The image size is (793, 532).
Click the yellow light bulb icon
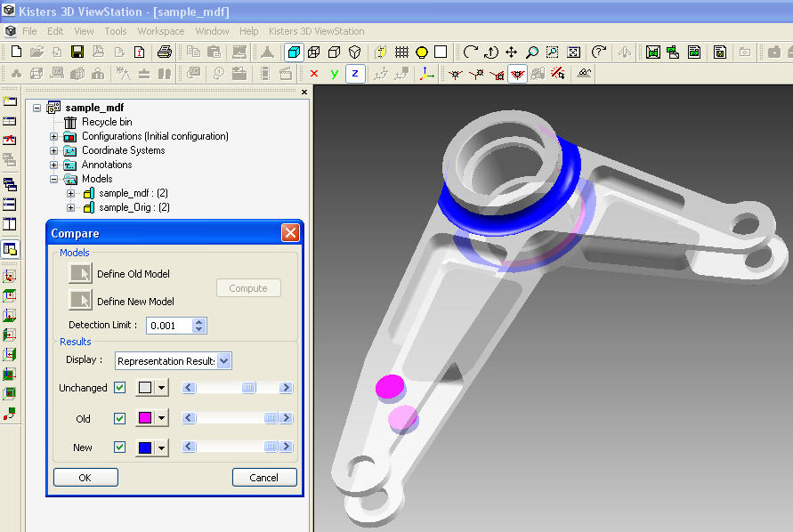coord(421,52)
